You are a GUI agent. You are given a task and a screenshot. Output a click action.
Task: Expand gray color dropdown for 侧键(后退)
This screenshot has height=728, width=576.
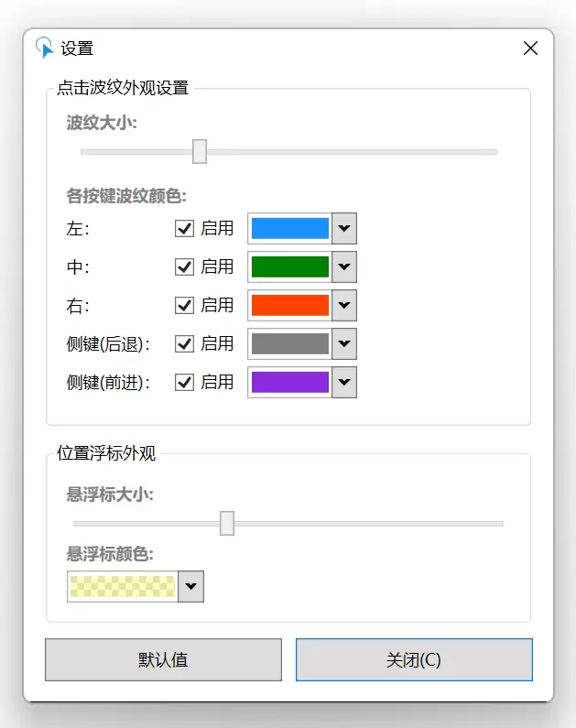point(344,344)
